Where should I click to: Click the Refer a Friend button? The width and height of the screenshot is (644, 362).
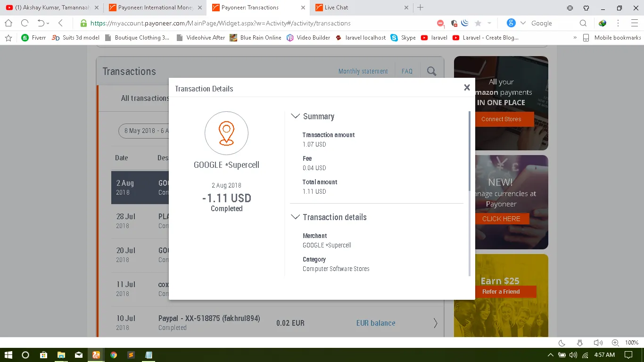coord(501,292)
